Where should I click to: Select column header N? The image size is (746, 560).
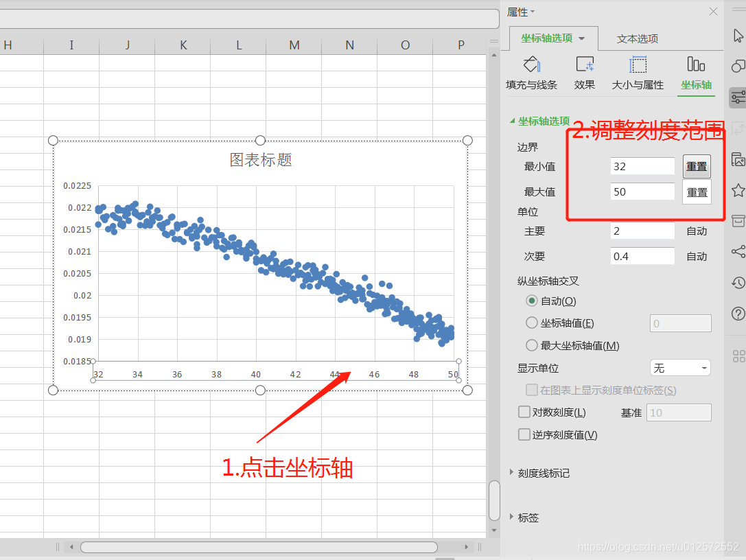coord(350,45)
